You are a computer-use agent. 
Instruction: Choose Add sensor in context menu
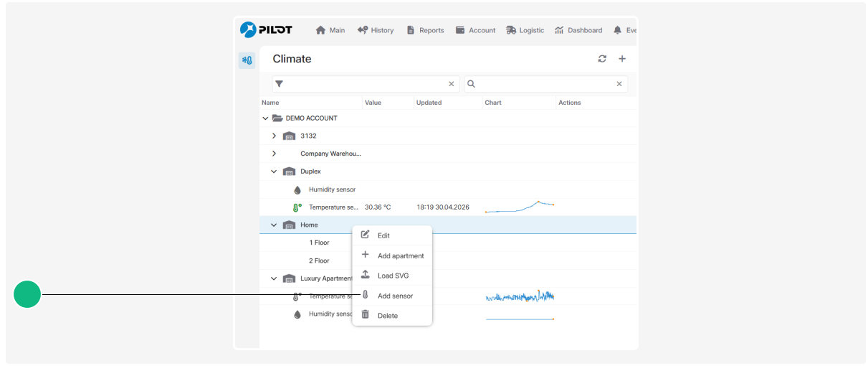coord(392,296)
